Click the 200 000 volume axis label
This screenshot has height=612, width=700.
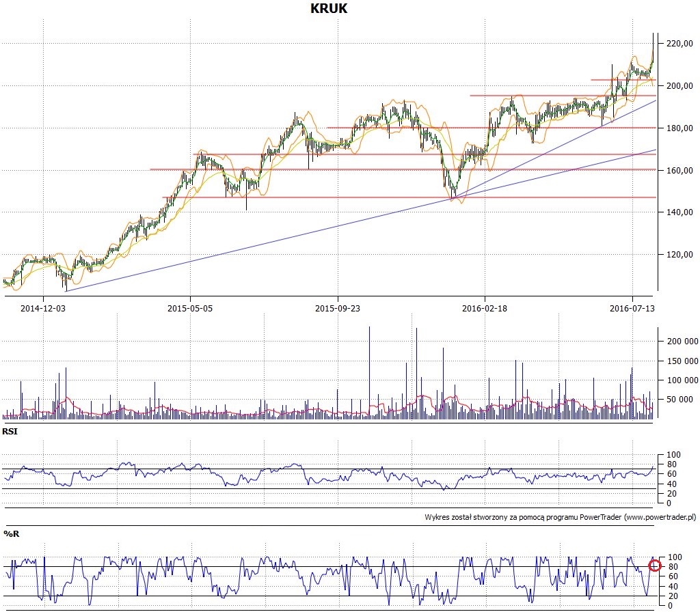[x=682, y=342]
